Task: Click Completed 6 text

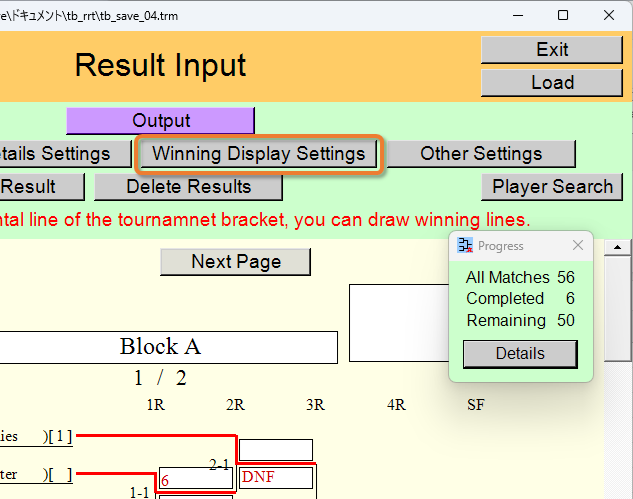Action: coord(520,299)
